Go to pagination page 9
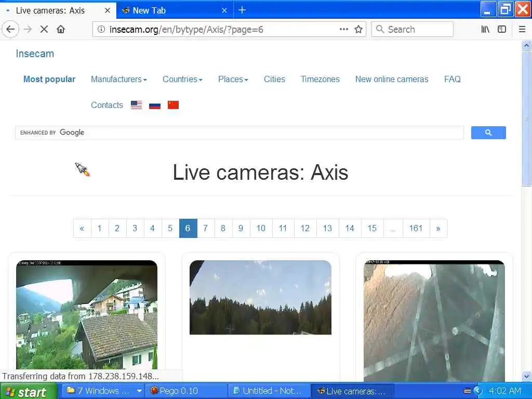This screenshot has height=399, width=532. click(x=241, y=229)
